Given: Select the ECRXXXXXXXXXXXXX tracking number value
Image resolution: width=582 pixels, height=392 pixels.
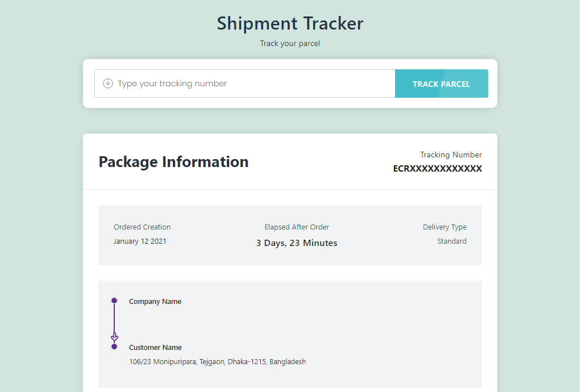Looking at the screenshot, I should (x=437, y=169).
